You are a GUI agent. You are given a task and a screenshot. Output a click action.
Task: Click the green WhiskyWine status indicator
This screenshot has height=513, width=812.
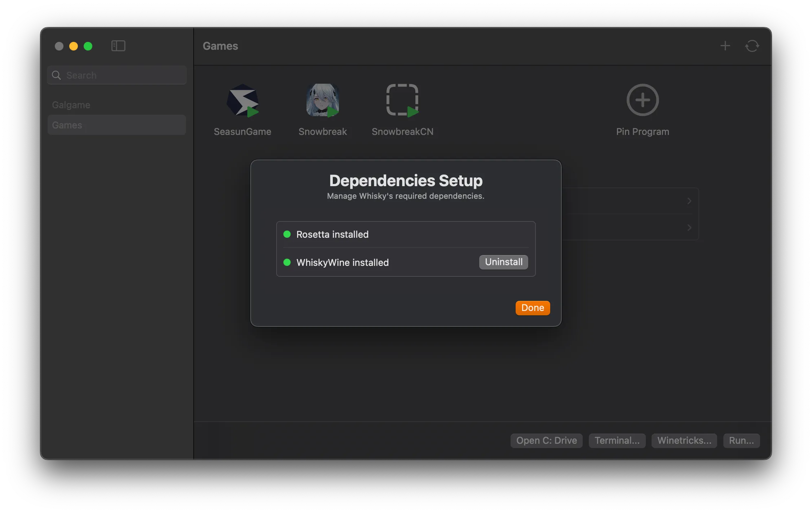tap(287, 262)
